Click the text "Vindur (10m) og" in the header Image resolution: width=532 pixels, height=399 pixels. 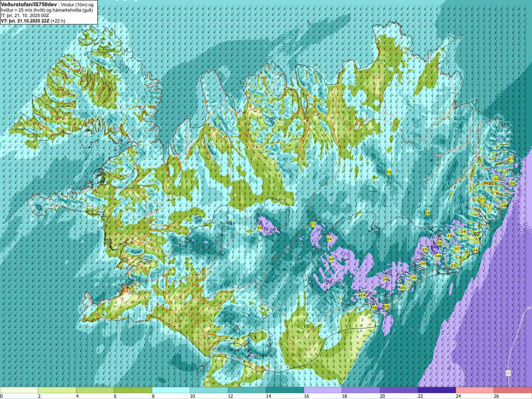tap(78, 4)
